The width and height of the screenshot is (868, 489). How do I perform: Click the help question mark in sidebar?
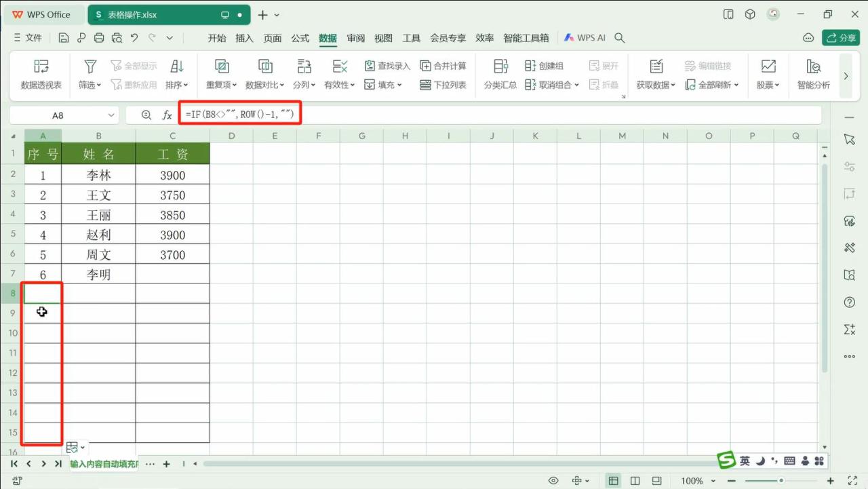click(850, 302)
